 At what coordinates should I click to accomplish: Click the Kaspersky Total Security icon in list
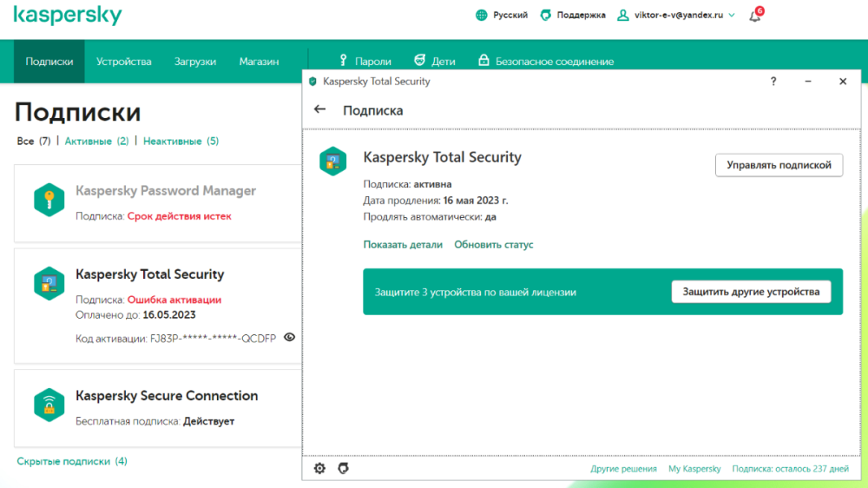[x=49, y=284]
